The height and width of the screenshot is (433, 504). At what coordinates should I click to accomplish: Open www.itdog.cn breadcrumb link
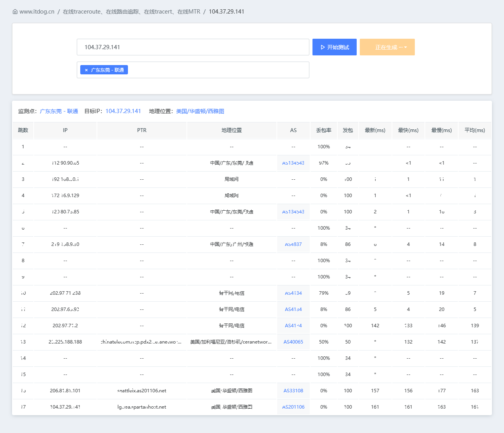[37, 12]
